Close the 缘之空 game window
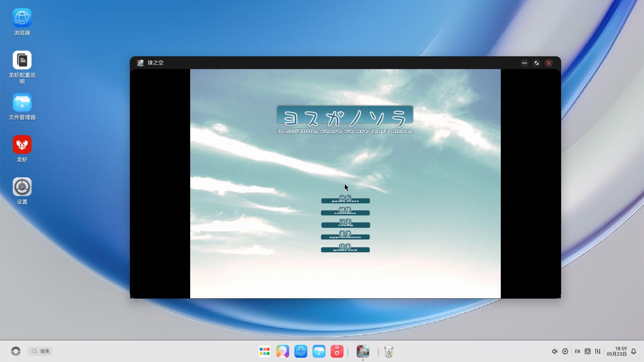 point(549,63)
